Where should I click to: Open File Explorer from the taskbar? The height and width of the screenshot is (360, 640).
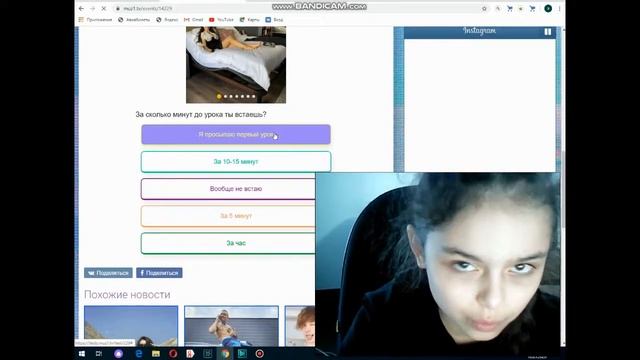coord(156,353)
